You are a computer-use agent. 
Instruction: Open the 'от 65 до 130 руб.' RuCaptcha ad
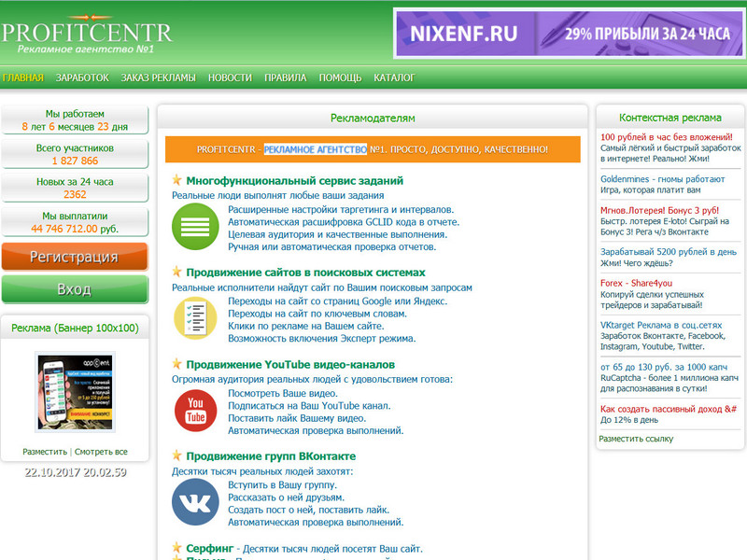[664, 367]
